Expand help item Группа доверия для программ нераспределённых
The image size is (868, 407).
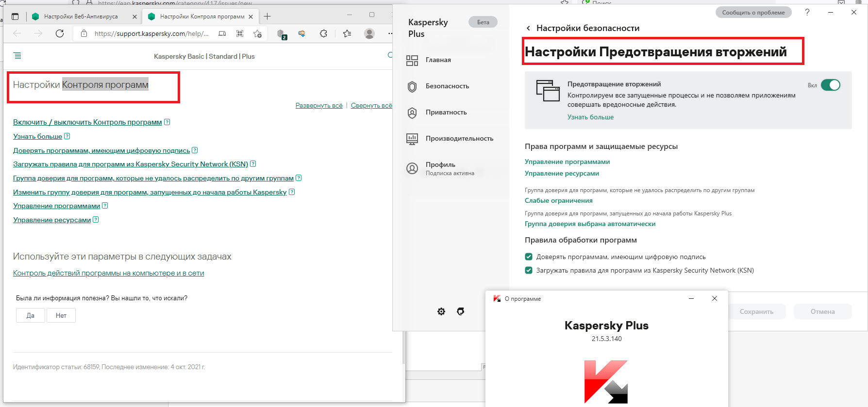click(153, 178)
